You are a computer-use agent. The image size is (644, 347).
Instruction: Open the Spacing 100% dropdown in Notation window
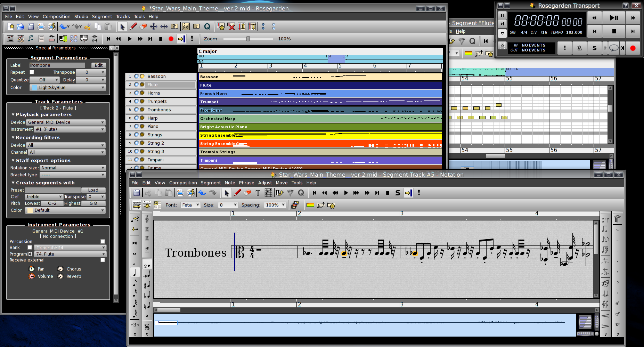tap(275, 205)
